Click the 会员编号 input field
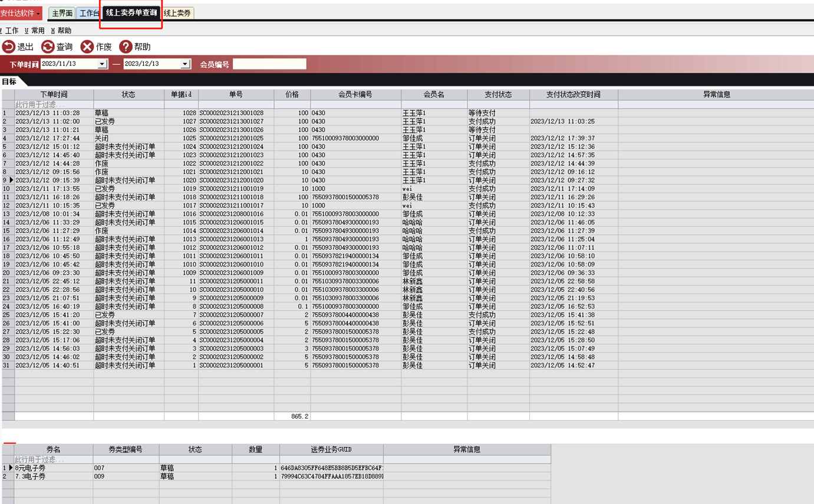 click(x=269, y=64)
